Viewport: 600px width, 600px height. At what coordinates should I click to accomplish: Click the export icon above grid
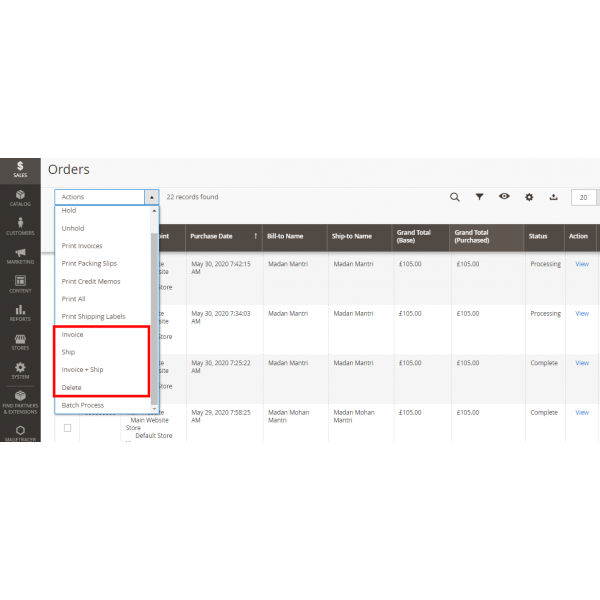[553, 197]
